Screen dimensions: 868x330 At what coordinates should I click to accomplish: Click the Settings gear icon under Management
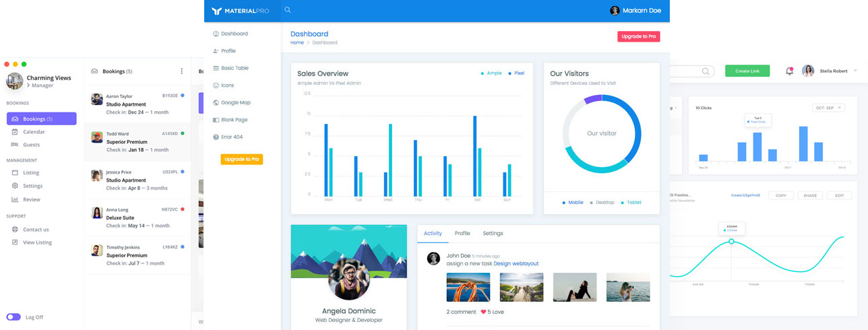pyautogui.click(x=15, y=186)
